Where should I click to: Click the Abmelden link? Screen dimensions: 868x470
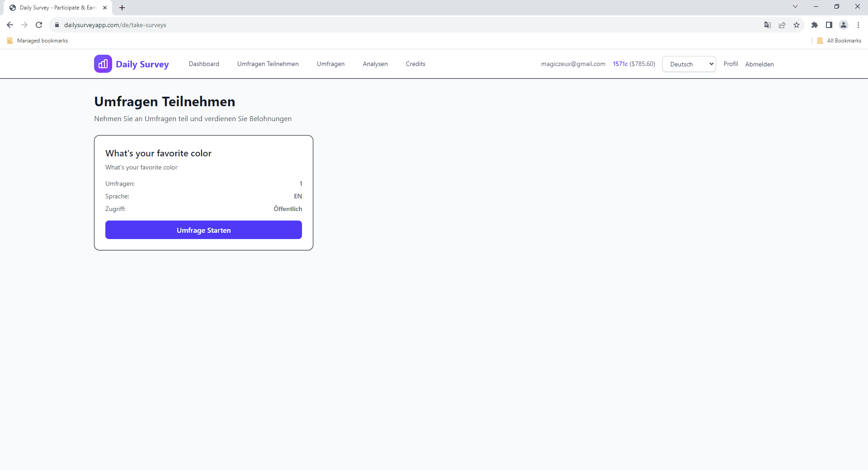[759, 64]
